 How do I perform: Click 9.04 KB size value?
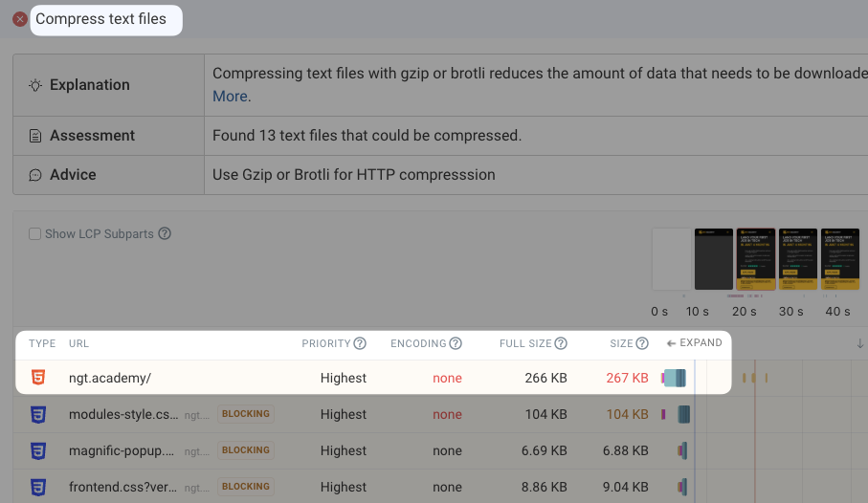[x=626, y=487]
